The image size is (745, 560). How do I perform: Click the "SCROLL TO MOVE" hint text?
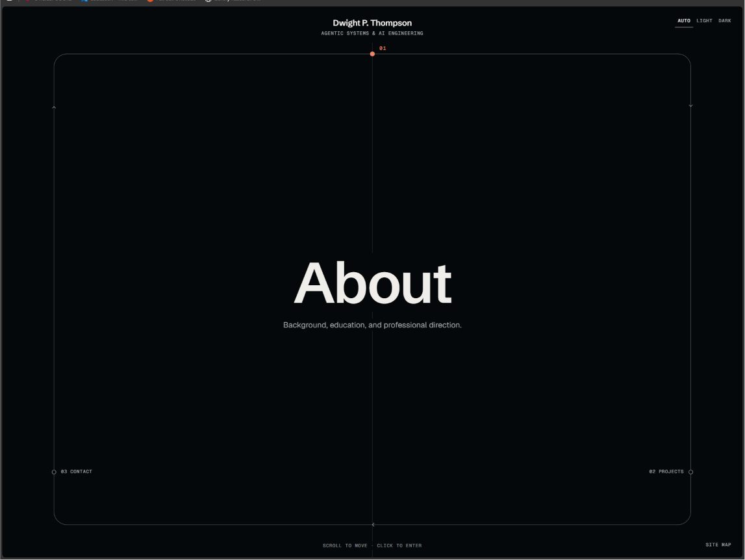pos(345,546)
